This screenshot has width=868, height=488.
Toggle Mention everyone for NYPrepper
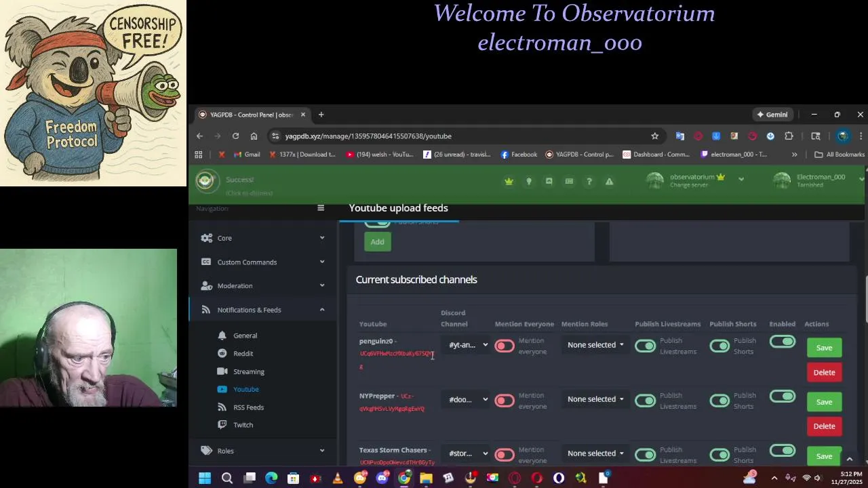505,401
